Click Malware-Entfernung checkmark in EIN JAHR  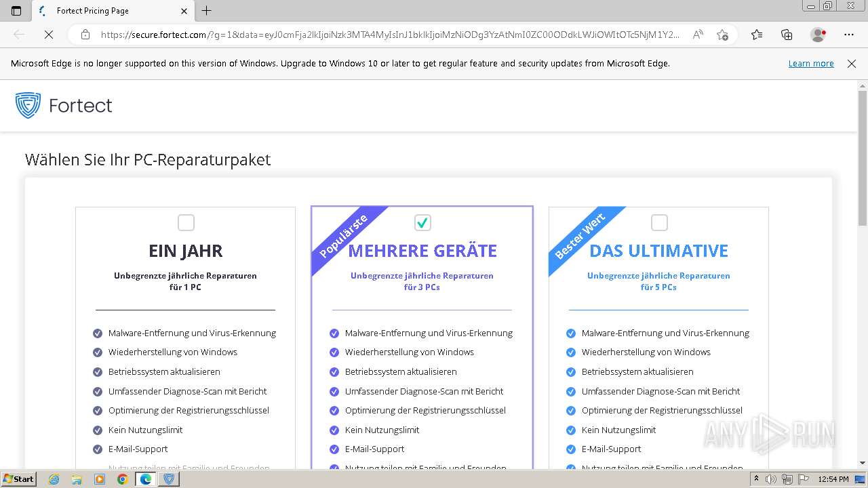pos(97,333)
